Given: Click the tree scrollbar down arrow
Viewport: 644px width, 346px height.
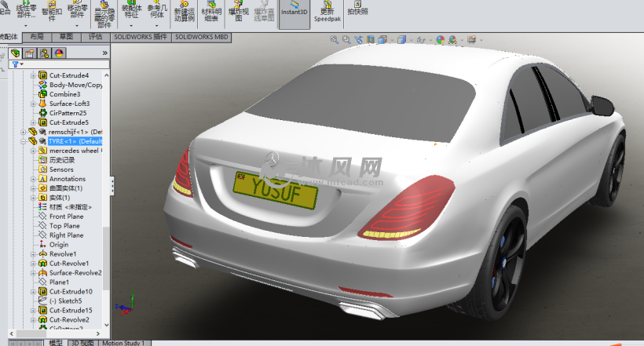Looking at the screenshot, I should (106, 325).
